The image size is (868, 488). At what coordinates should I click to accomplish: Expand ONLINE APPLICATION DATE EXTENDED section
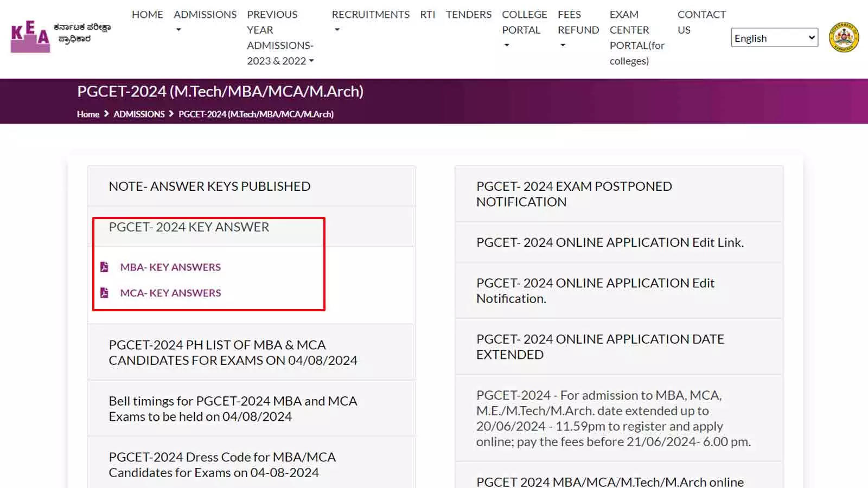tap(619, 346)
